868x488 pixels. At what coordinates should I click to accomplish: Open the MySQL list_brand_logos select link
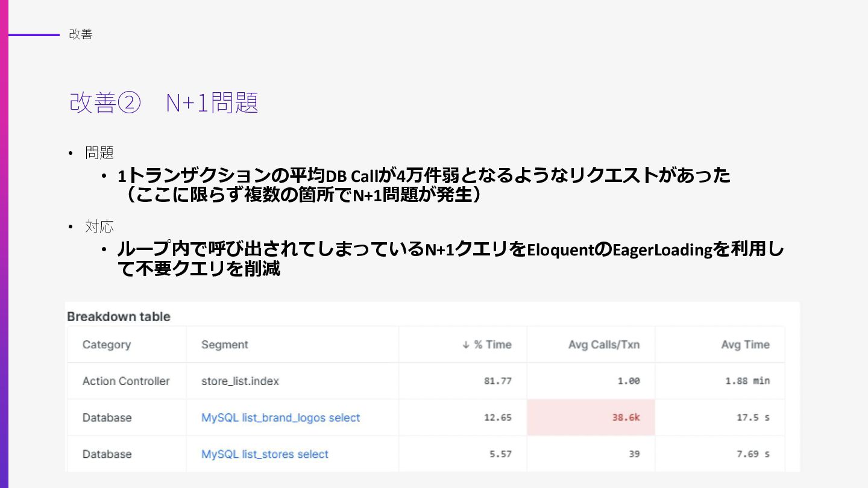pos(280,418)
